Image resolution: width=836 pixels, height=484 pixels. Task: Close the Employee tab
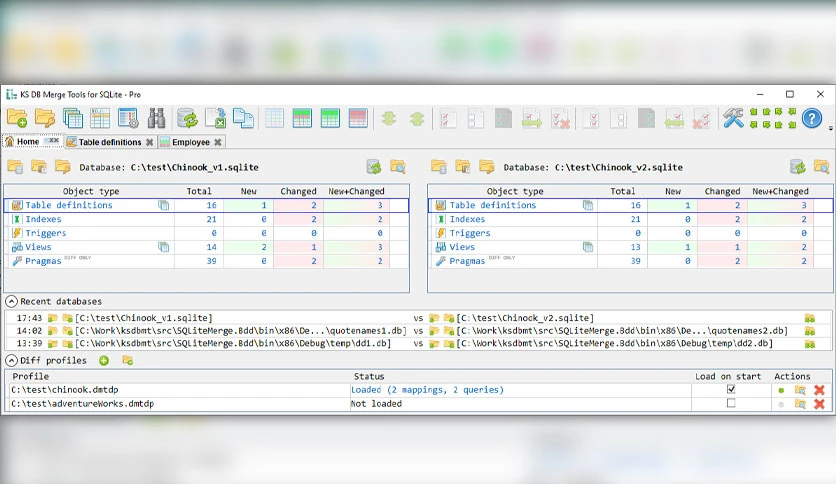(x=218, y=142)
